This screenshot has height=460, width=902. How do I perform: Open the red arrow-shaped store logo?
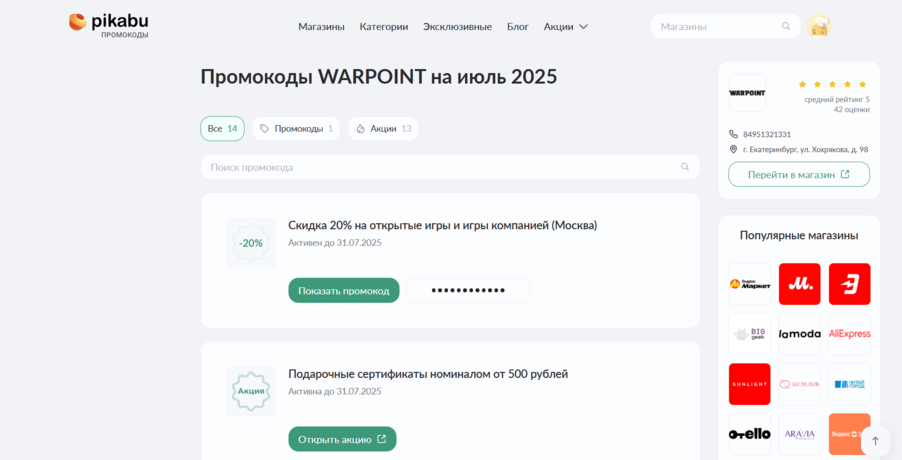[850, 284]
